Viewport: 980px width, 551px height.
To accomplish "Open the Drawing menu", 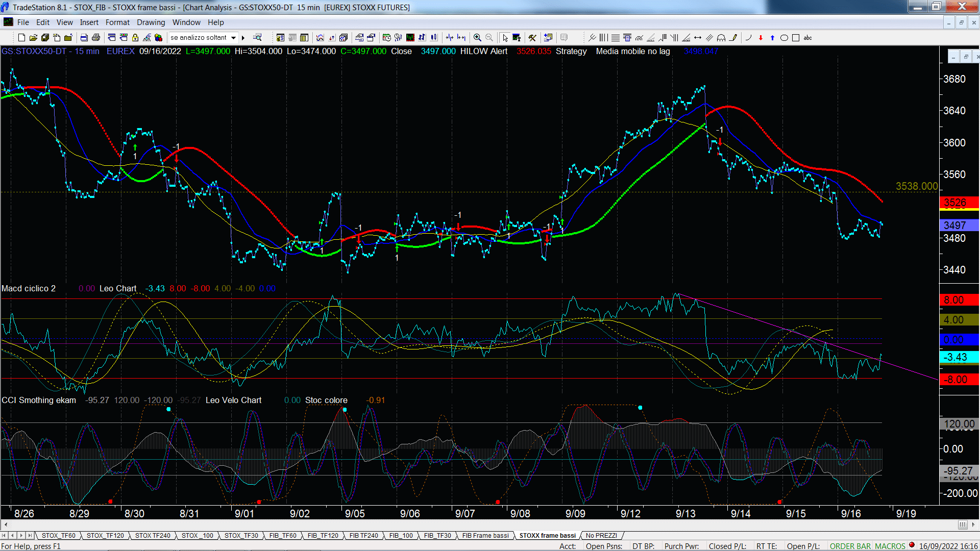I will pos(151,22).
